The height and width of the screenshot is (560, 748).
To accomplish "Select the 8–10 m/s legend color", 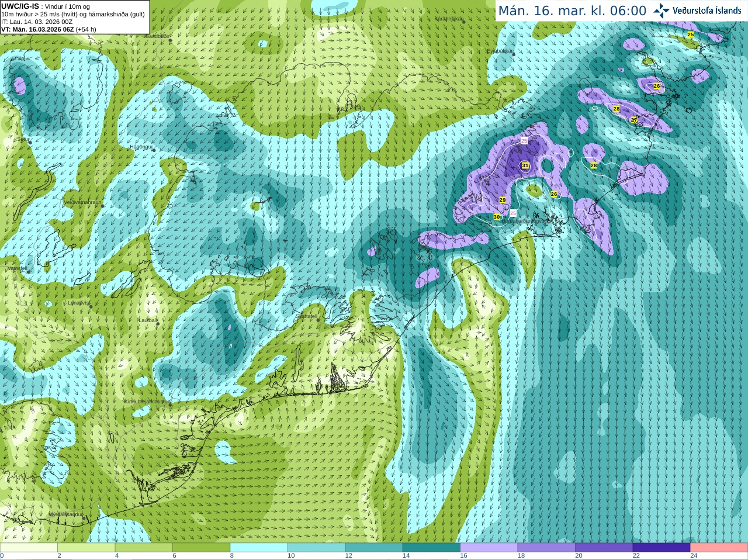I will coord(259,548).
